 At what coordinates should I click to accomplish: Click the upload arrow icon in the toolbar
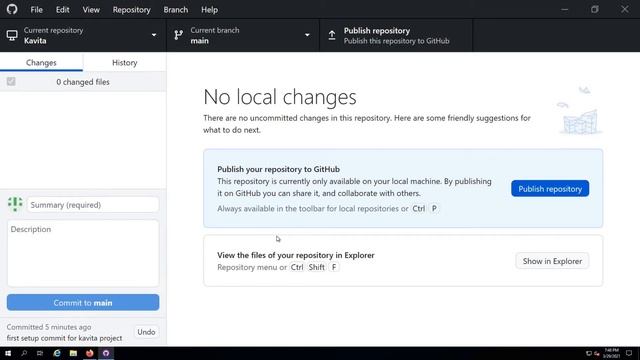[x=332, y=36]
